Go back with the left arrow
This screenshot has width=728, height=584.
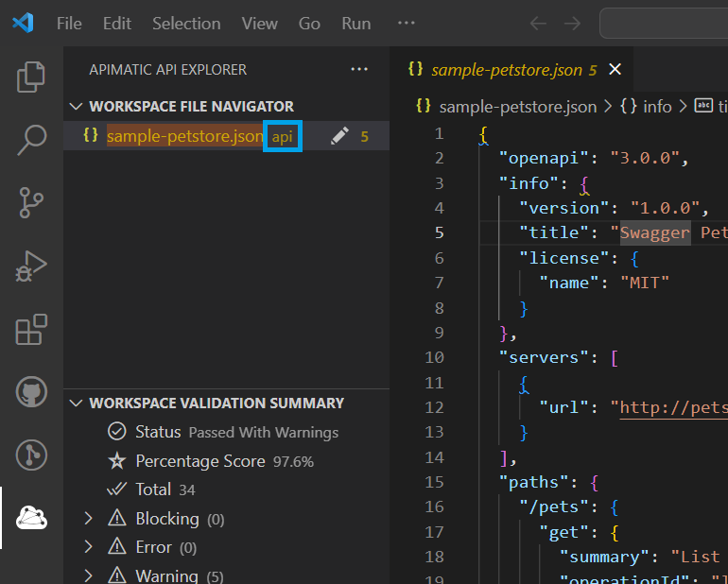pos(538,24)
